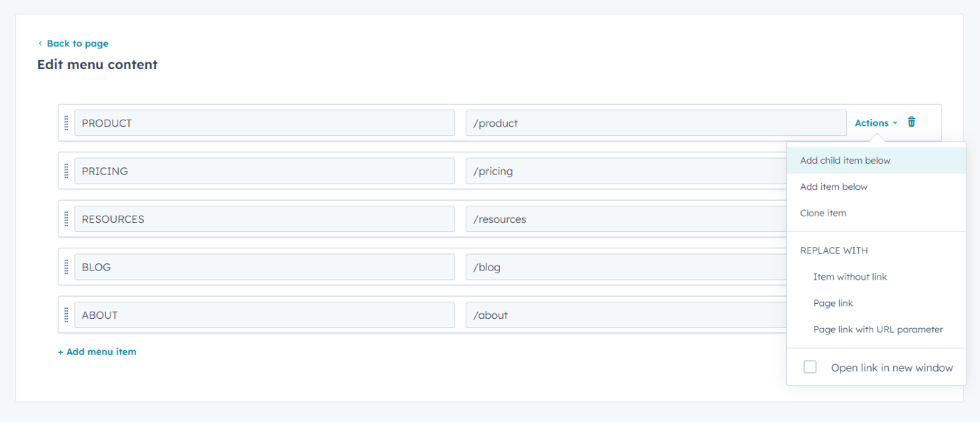980x422 pixels.
Task: Click the 'Back to page' link
Action: (x=77, y=43)
